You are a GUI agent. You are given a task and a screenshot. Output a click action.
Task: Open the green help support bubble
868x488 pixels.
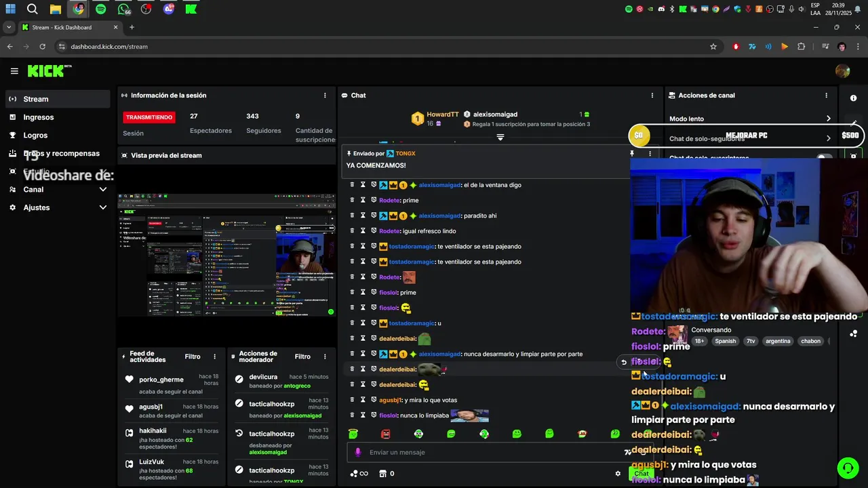pos(847,468)
